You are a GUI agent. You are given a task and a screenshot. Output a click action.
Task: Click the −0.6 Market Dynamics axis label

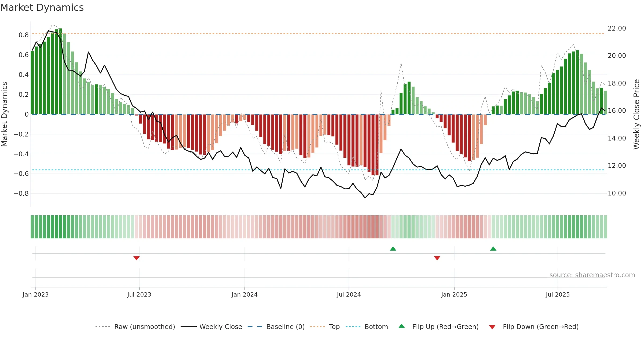point(21,173)
